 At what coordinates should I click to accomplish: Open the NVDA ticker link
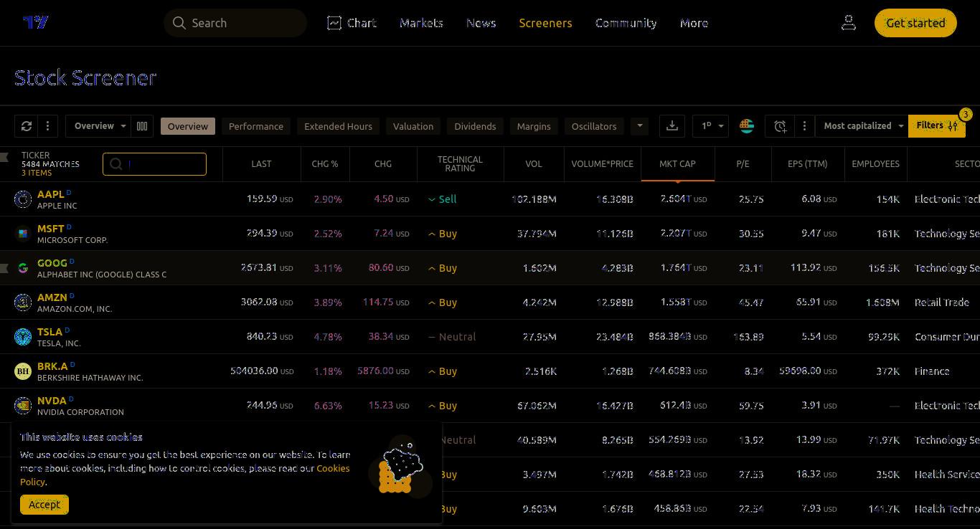point(52,401)
